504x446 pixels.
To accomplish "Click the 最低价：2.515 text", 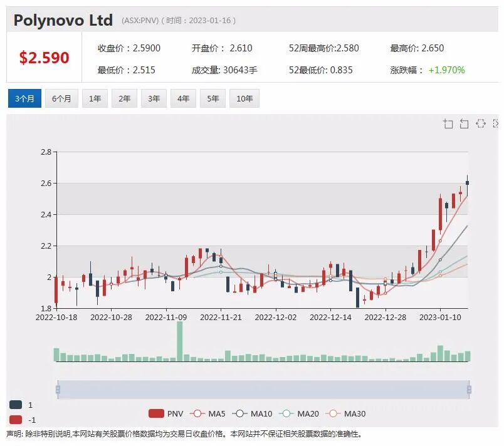I will coord(127,70).
